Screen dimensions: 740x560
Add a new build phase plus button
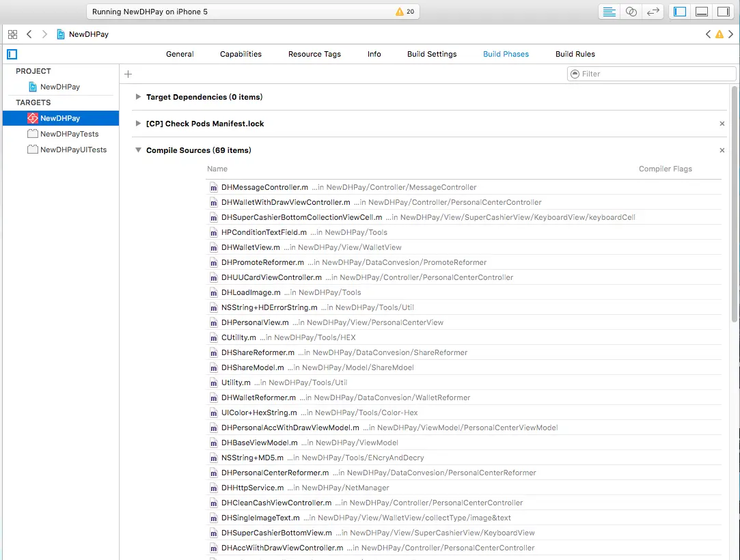pos(128,74)
